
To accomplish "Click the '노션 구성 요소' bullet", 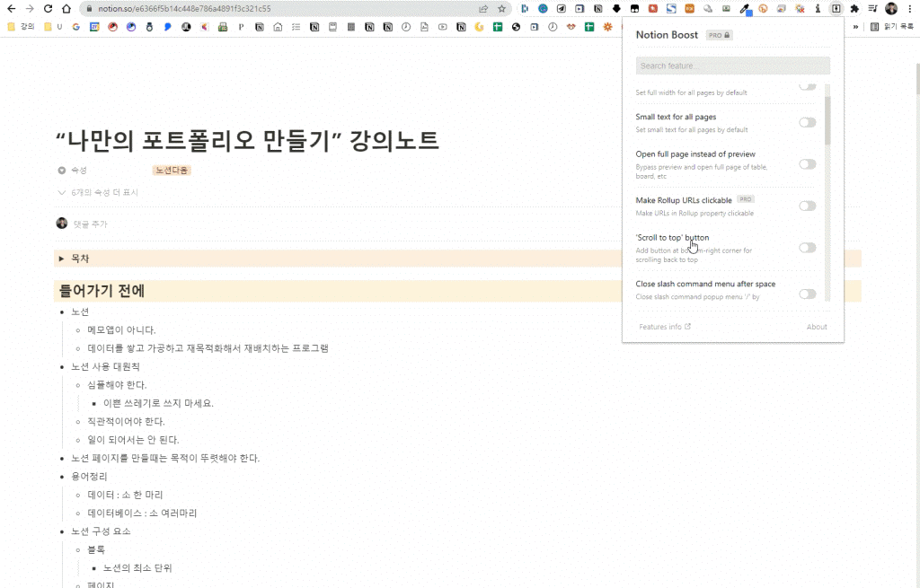I will coord(101,531).
